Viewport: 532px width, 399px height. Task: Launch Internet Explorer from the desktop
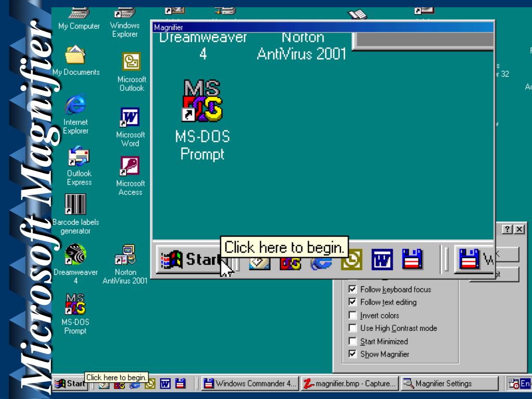(x=76, y=115)
